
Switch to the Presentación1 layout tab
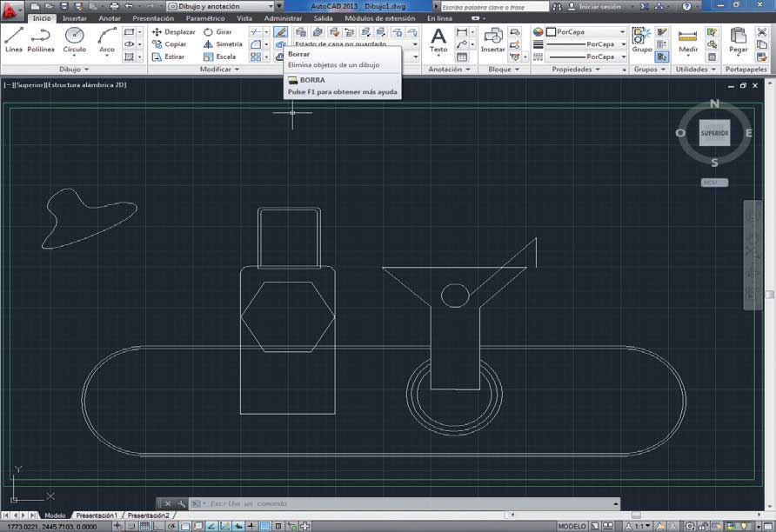point(96,515)
